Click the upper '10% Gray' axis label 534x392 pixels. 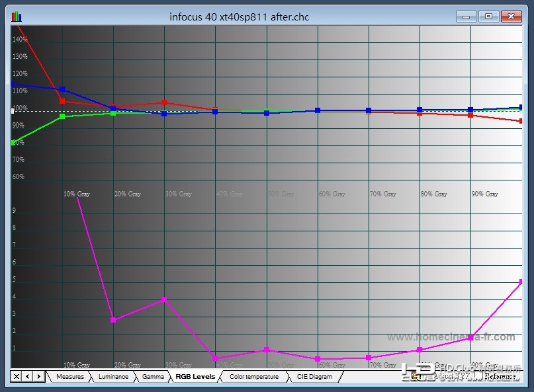click(77, 194)
